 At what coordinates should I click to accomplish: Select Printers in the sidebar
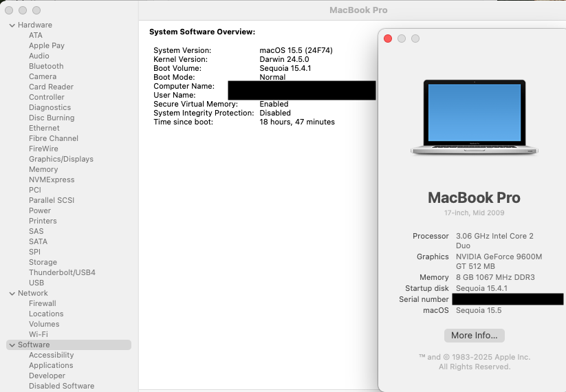click(43, 221)
